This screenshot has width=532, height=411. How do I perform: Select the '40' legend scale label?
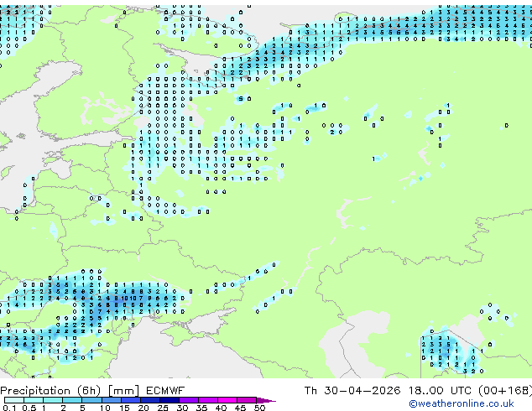coord(221,408)
